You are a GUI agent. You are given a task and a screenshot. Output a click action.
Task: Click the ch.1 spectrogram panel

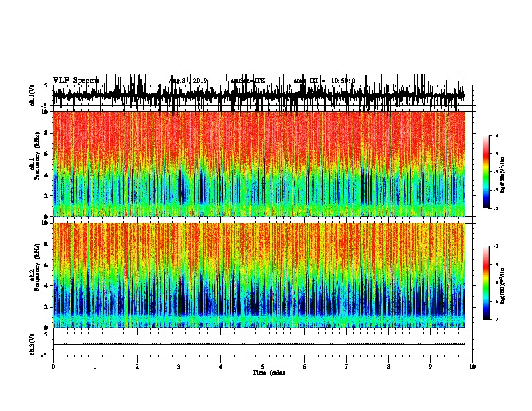pyautogui.click(x=259, y=164)
